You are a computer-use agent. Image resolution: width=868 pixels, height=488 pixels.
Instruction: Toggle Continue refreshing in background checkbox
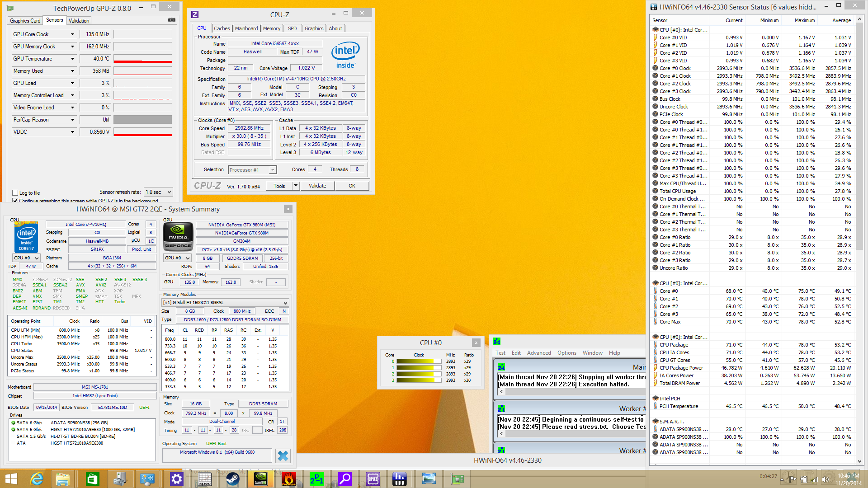[15, 201]
